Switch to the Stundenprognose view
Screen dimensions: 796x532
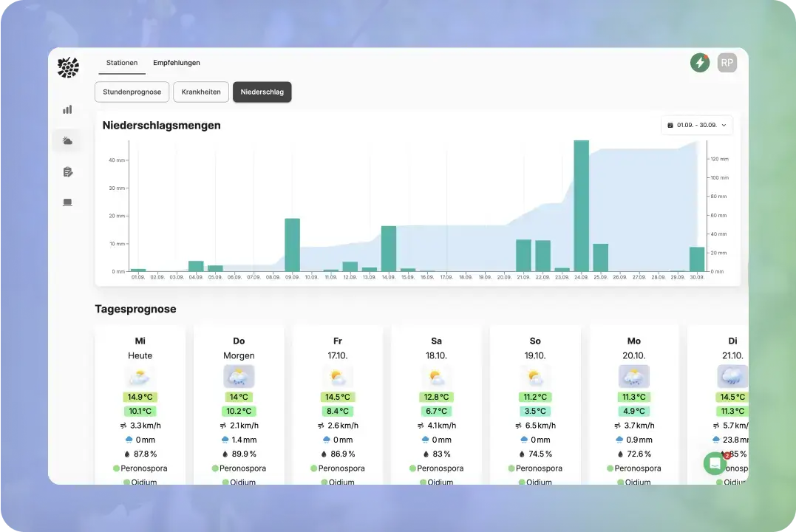[132, 92]
